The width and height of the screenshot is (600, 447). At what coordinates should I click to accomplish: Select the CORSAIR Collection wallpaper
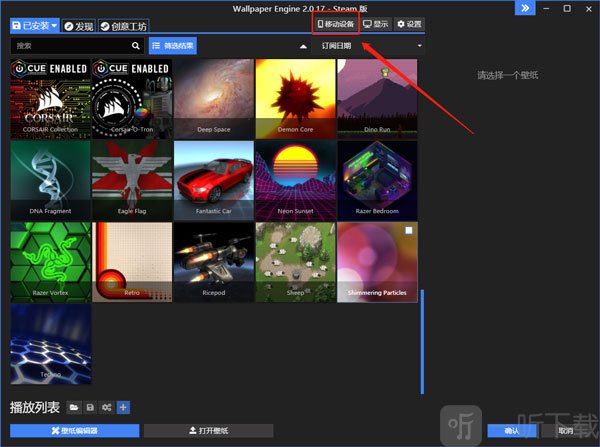click(51, 98)
